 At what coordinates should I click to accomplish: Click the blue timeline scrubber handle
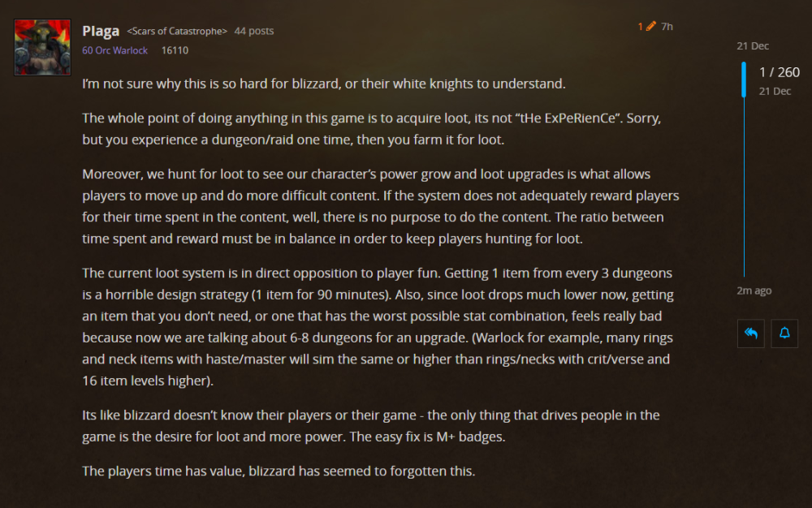744,80
